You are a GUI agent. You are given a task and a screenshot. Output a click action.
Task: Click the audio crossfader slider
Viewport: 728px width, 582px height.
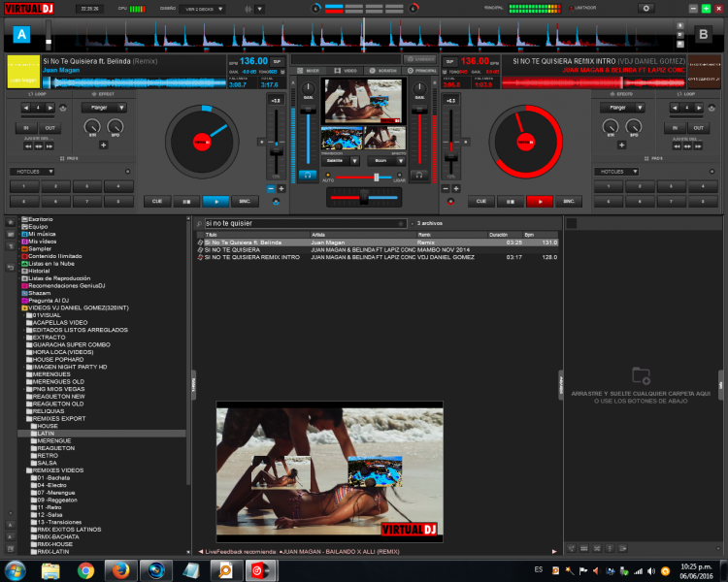pos(364,198)
